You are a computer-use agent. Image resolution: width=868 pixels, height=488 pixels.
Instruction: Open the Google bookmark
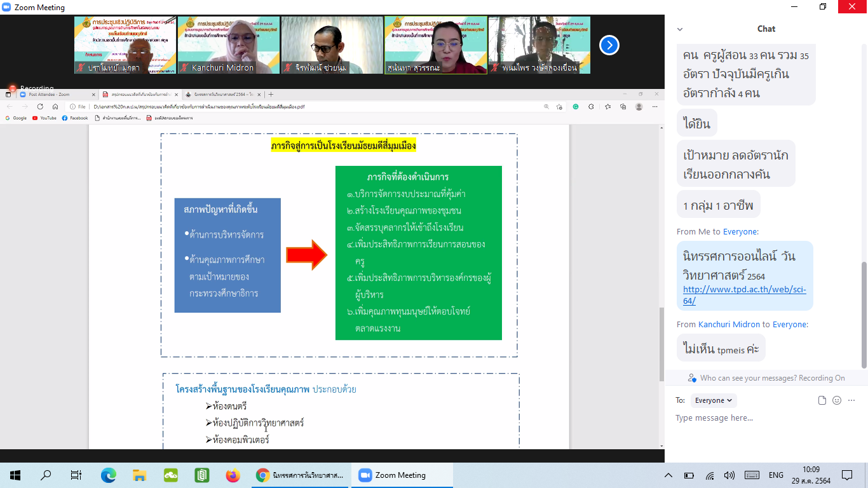tap(16, 118)
